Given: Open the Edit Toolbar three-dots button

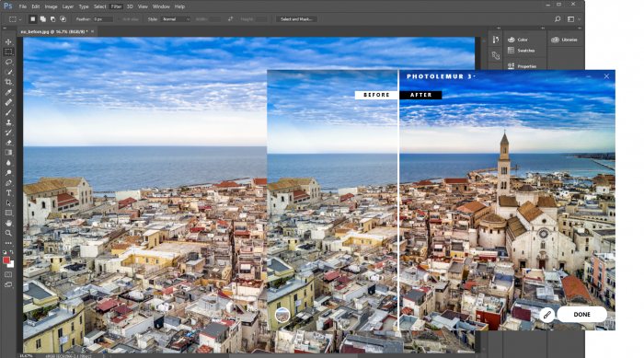Looking at the screenshot, I should pyautogui.click(x=8, y=243).
